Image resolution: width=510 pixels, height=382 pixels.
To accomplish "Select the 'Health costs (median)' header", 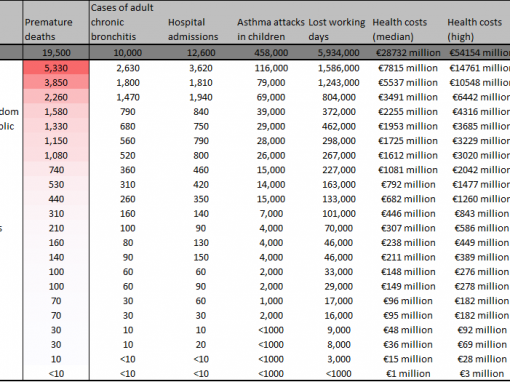I will [x=399, y=29].
